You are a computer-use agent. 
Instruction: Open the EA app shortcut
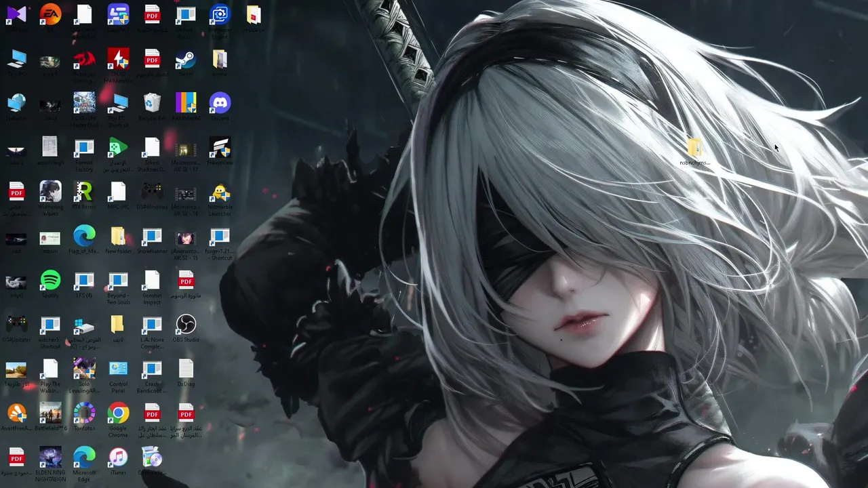[x=50, y=14]
